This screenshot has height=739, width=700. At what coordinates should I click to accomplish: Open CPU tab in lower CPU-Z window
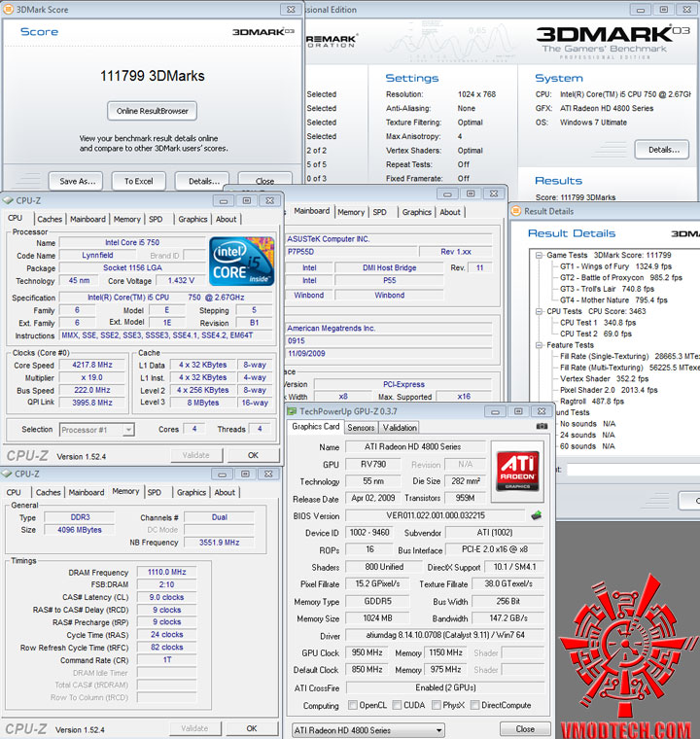point(14,492)
